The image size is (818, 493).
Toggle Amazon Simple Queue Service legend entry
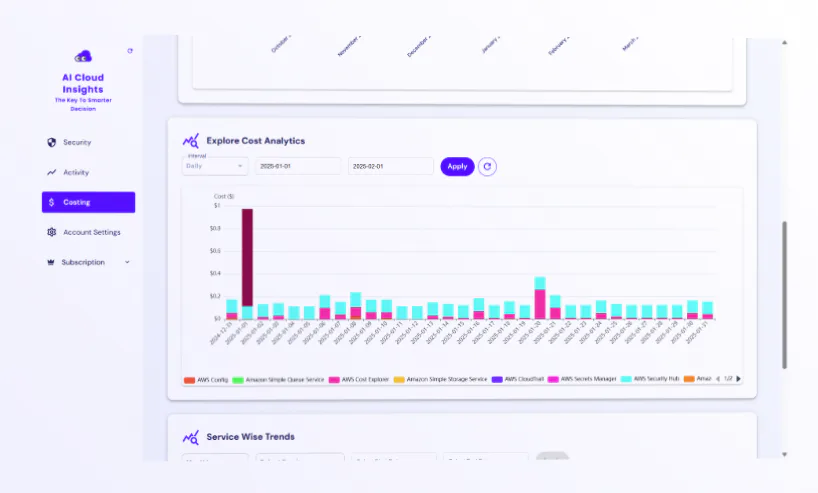278,380
